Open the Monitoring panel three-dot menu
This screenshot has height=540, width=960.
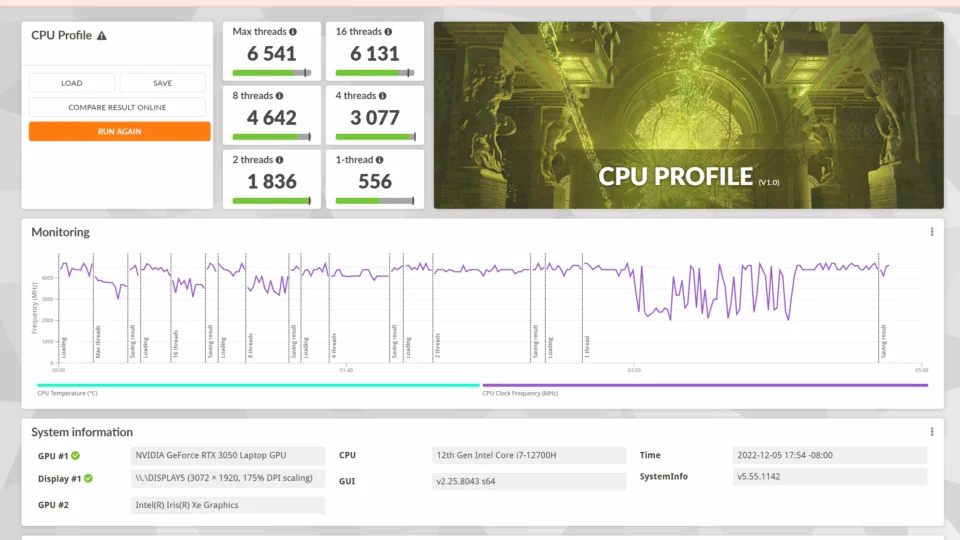point(932,232)
